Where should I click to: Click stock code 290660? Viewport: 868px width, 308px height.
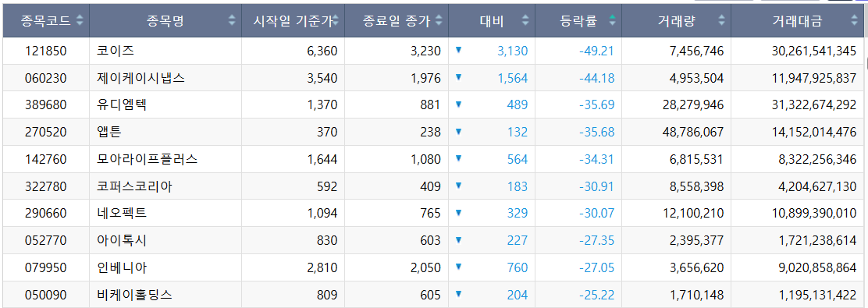pos(46,214)
